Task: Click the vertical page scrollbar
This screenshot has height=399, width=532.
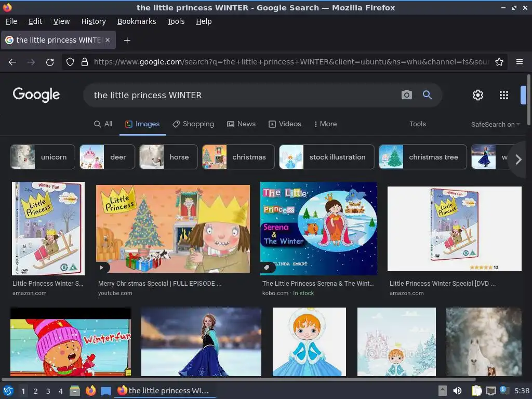Action: [x=528, y=100]
